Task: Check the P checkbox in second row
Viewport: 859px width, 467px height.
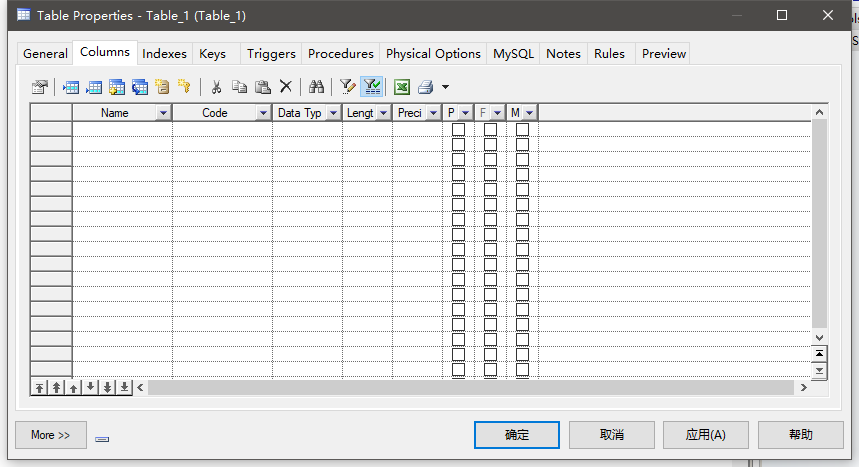Action: click(459, 144)
